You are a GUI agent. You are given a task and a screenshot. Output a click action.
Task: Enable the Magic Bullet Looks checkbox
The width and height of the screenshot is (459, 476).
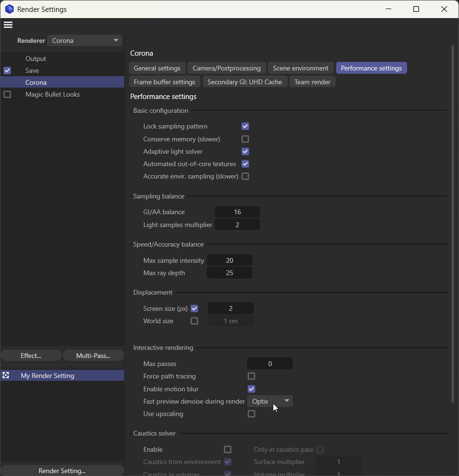tap(7, 94)
